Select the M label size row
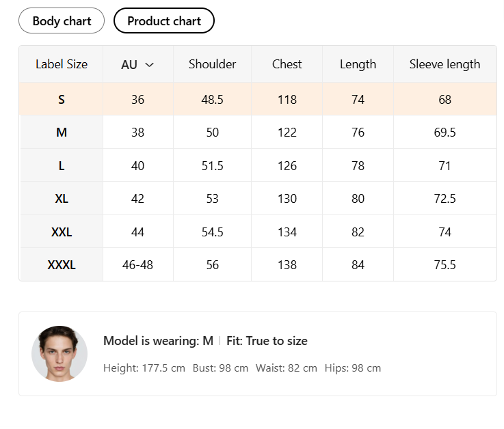The image size is (504, 429). pos(62,133)
